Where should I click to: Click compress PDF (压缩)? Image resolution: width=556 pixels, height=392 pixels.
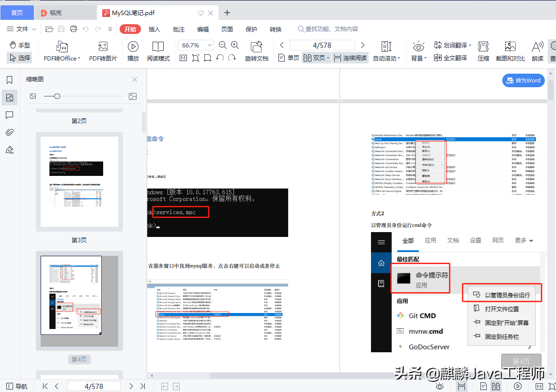483,51
